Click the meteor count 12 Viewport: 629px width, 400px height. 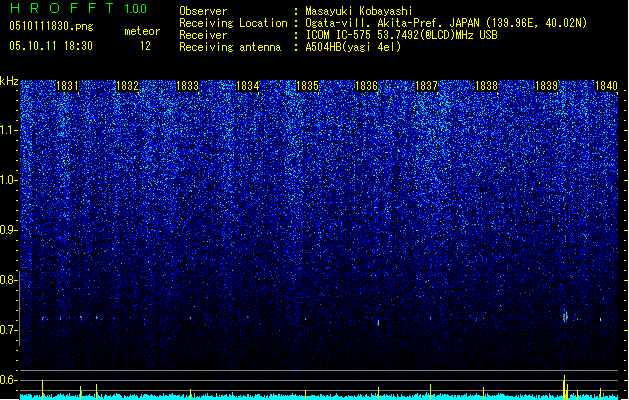coord(145,46)
